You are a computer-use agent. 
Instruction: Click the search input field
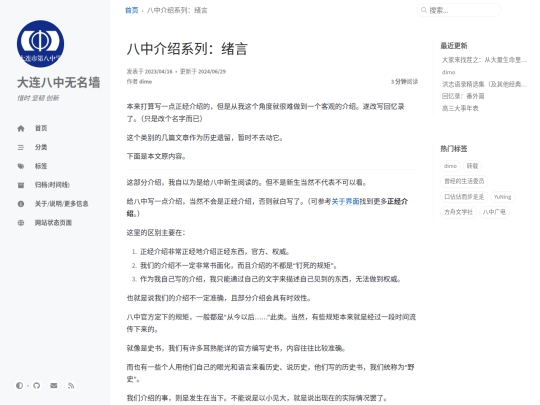click(x=459, y=10)
